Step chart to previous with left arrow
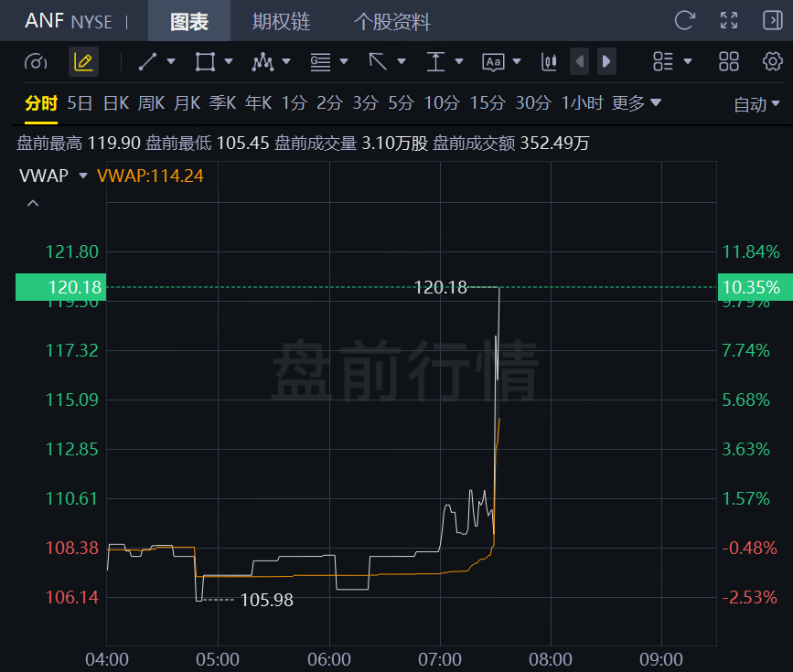This screenshot has height=672, width=793. [580, 61]
